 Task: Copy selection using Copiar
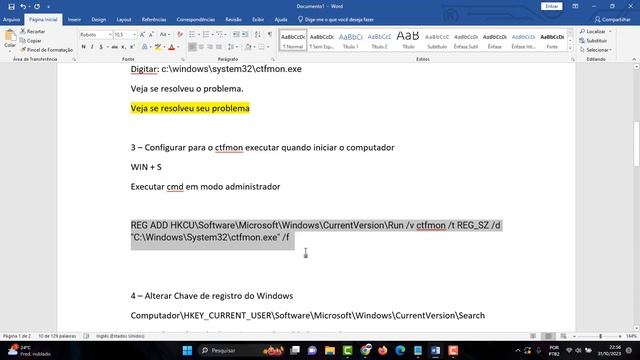pos(31,40)
